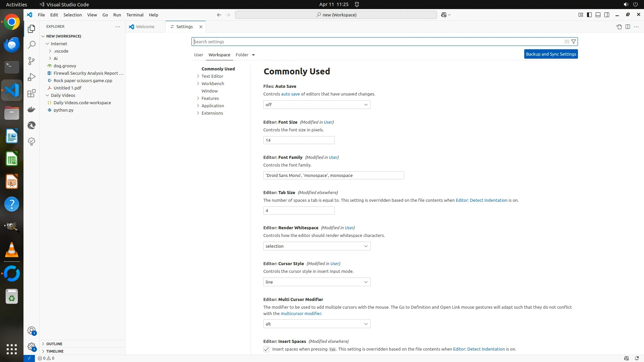Click the settings filter funnel icon
The height and width of the screenshot is (362, 644).
point(574,42)
